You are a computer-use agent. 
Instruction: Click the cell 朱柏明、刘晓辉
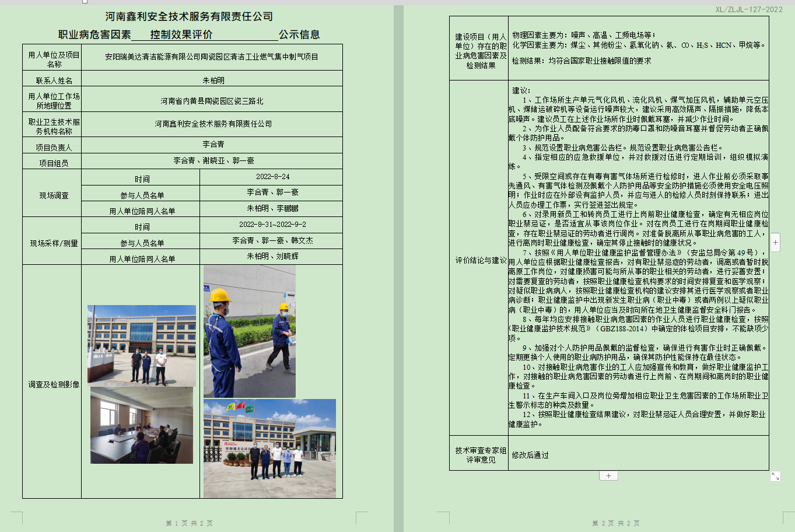point(272,256)
